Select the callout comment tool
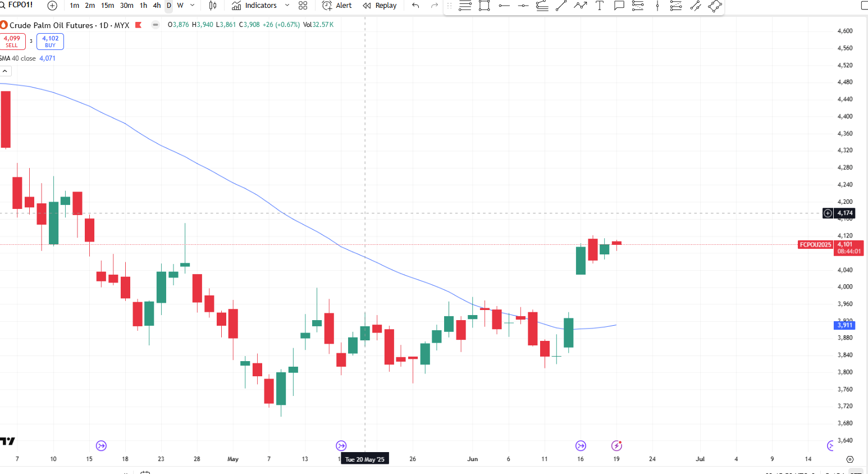The height and width of the screenshot is (474, 868). (x=619, y=6)
